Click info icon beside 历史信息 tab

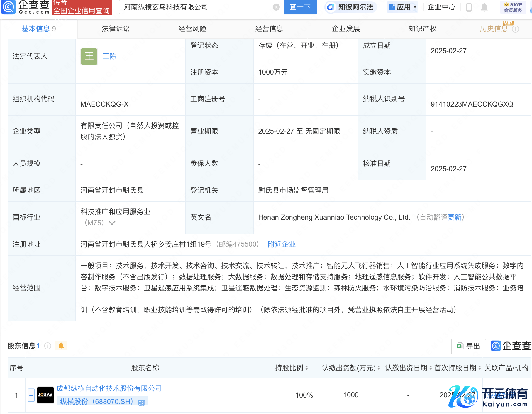click(x=515, y=29)
